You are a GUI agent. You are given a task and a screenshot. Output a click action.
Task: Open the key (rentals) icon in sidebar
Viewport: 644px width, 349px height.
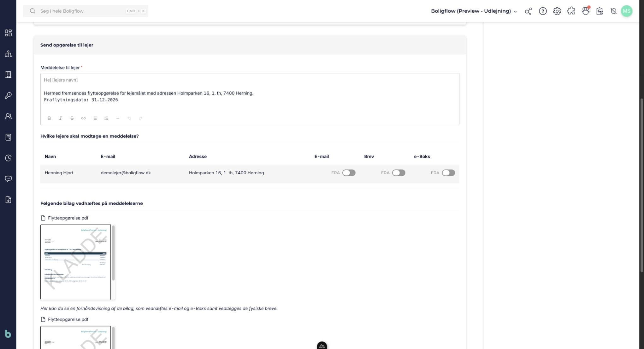pyautogui.click(x=8, y=95)
